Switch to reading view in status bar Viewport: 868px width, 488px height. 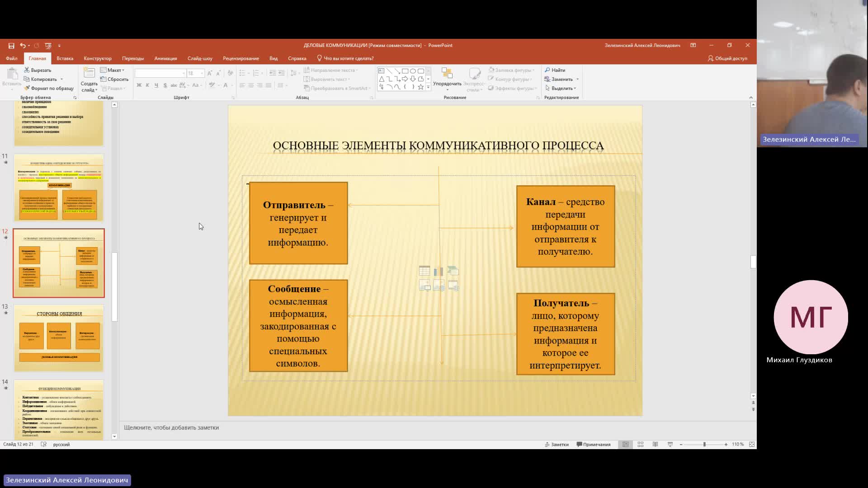[655, 445]
